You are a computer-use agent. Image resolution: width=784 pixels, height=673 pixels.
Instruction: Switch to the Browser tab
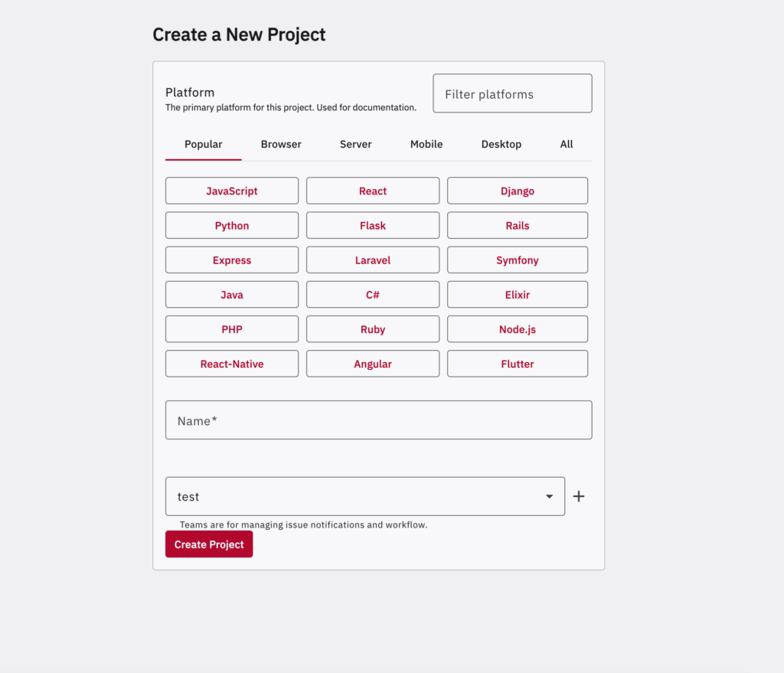pyautogui.click(x=281, y=144)
